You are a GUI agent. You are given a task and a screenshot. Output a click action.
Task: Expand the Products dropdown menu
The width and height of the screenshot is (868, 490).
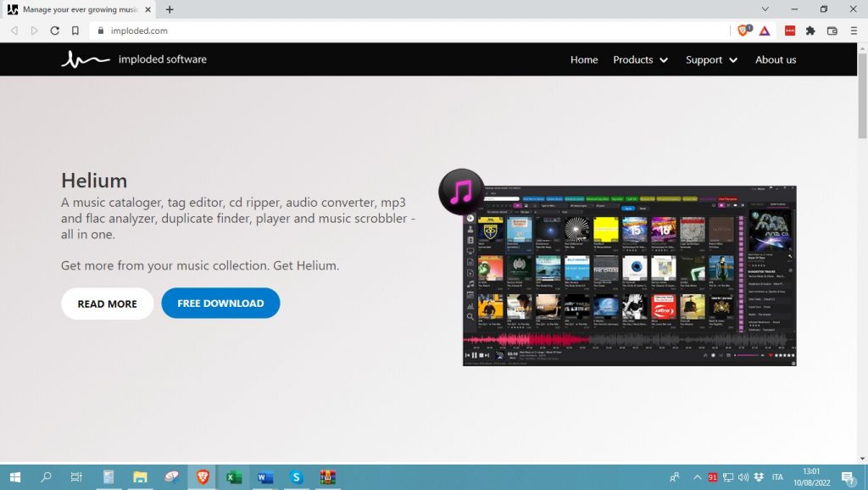[640, 60]
